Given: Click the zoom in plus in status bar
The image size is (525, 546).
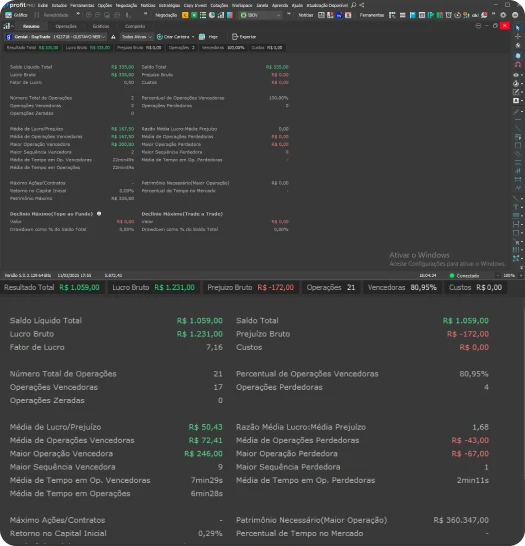Looking at the screenshot, I should point(520,275).
